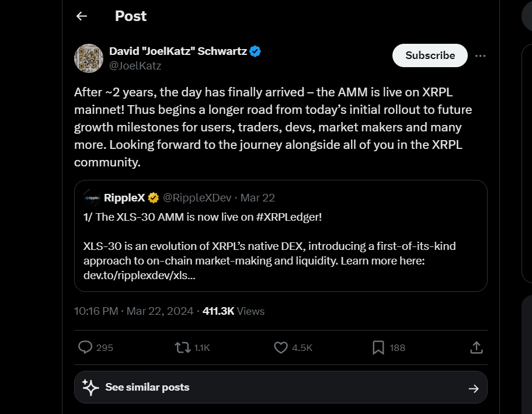Open the @JoelKatz handle link
This screenshot has width=532, height=414.
coord(135,65)
